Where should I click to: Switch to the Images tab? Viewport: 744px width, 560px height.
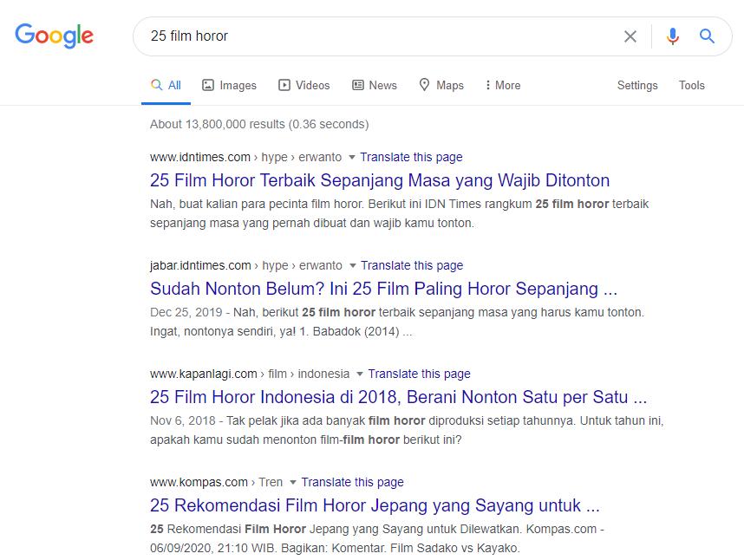tap(229, 85)
